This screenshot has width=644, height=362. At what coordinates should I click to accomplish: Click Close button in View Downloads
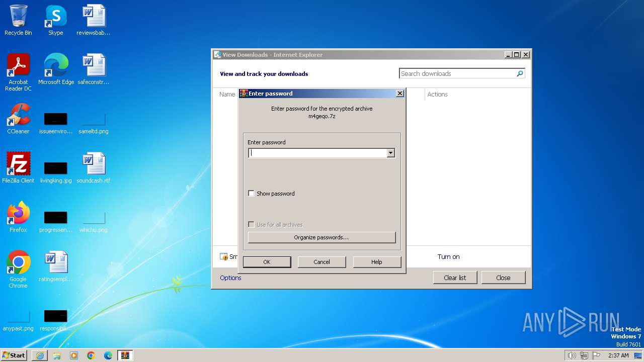[x=503, y=278]
